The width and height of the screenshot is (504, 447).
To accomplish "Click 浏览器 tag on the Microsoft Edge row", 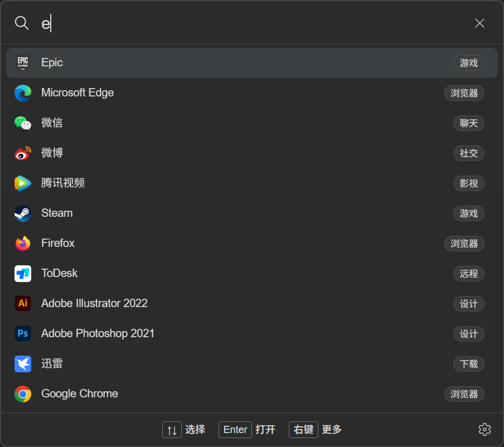I will [464, 93].
